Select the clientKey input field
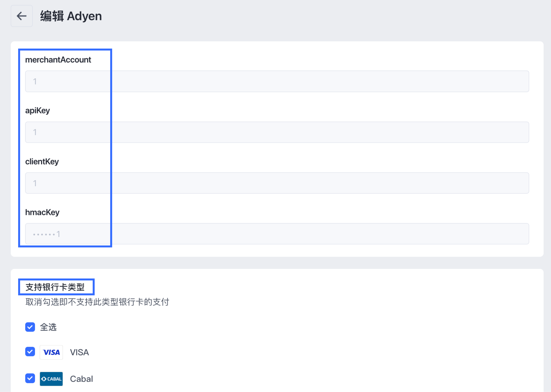This screenshot has width=551, height=392. click(277, 183)
